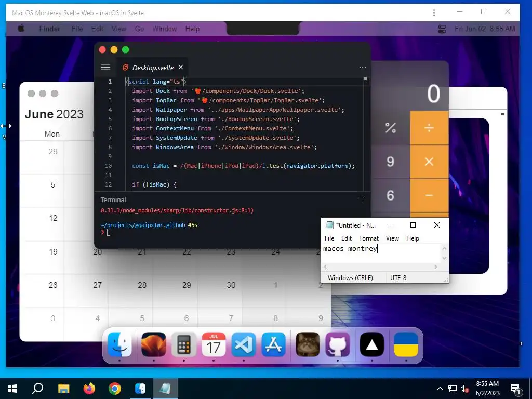Open Notepad Edit menu
532x399 pixels.
click(347, 238)
